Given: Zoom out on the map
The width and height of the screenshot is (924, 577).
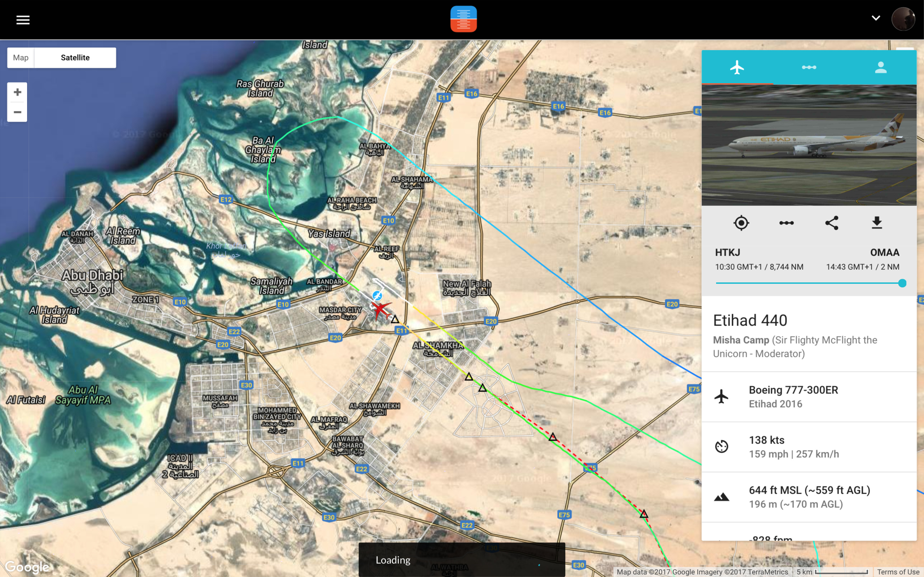Looking at the screenshot, I should coord(17,112).
